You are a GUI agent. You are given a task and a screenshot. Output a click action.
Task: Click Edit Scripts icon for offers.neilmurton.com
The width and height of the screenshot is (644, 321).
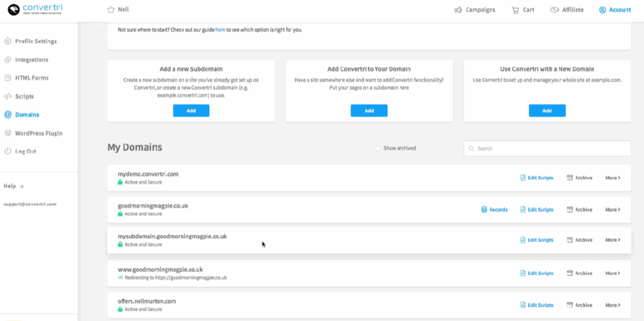pyautogui.click(x=523, y=305)
